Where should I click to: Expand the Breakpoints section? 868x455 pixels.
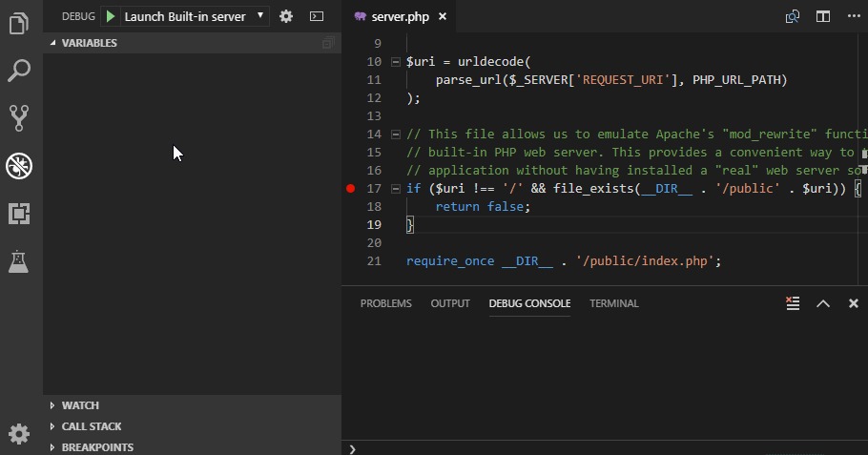coord(192,446)
